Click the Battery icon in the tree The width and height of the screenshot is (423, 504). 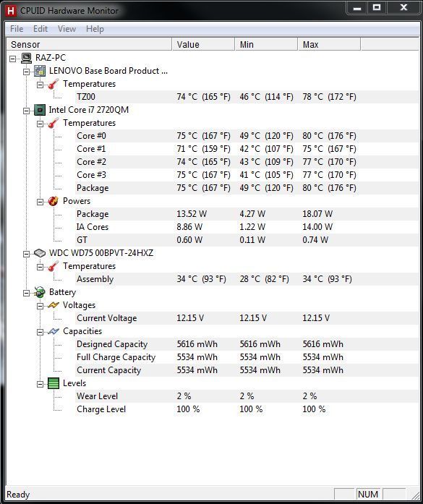[x=40, y=292]
